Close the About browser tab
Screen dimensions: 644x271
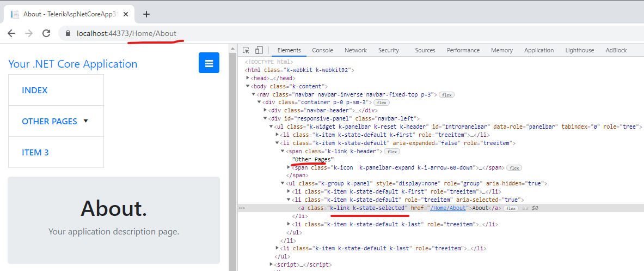click(126, 14)
